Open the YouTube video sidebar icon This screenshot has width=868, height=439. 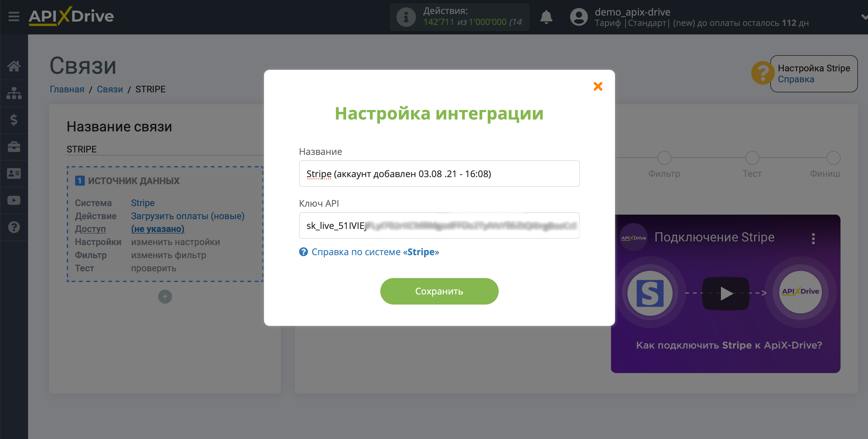pyautogui.click(x=14, y=200)
